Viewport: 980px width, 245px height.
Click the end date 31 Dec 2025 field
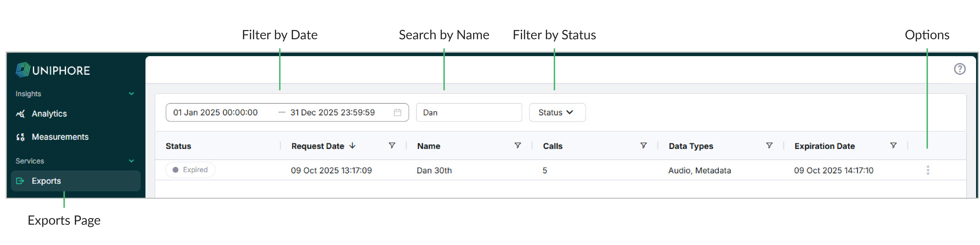(332, 113)
